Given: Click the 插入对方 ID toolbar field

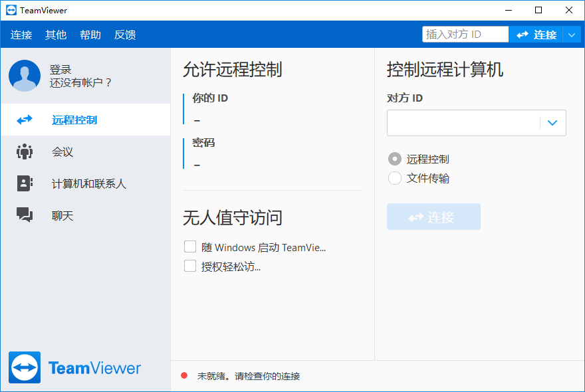Looking at the screenshot, I should tap(465, 35).
